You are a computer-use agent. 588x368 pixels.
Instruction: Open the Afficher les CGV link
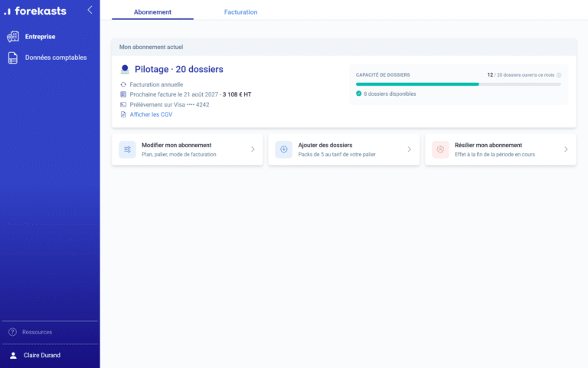[151, 114]
